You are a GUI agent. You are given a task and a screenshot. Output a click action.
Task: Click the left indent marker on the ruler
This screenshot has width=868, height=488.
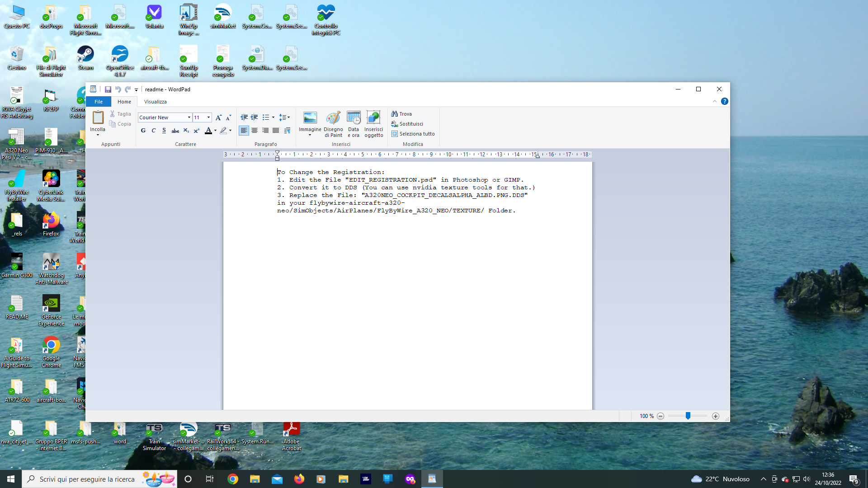click(278, 155)
